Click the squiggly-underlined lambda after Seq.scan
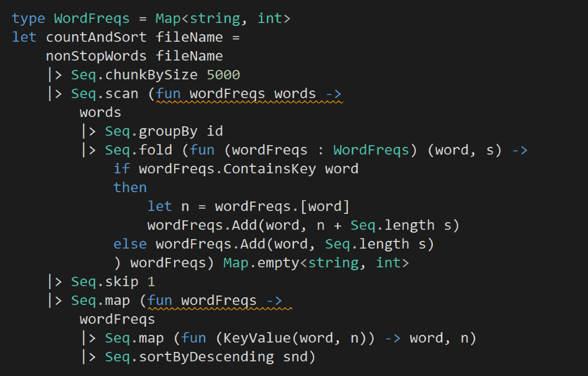The height and width of the screenshot is (376, 588). [249, 93]
